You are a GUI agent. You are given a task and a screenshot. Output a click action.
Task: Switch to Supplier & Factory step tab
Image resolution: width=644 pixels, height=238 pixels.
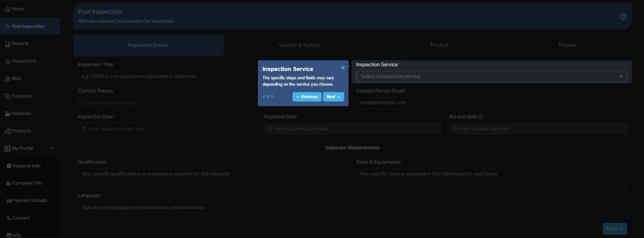click(x=299, y=45)
